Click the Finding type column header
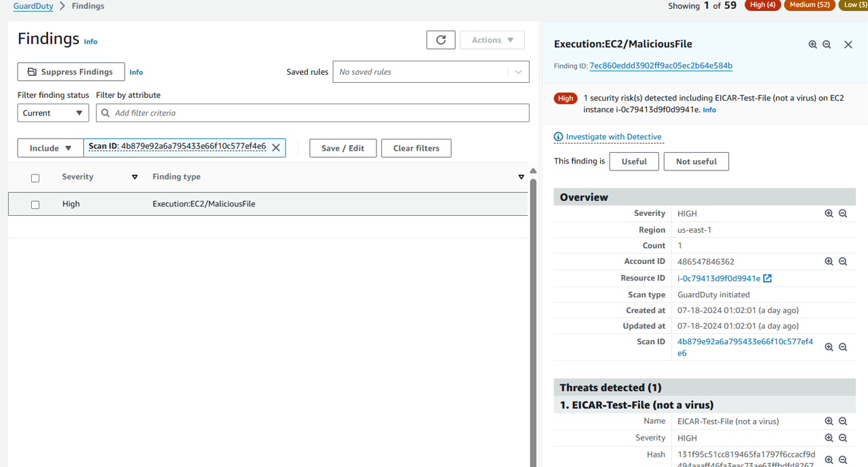Screen dimensions: 868x467 click(176, 177)
